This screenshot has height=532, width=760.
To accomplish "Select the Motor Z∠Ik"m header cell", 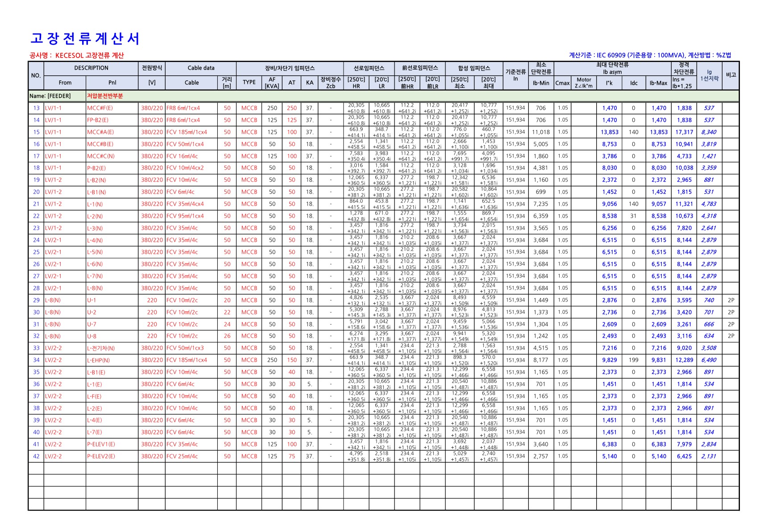I will (x=584, y=83).
